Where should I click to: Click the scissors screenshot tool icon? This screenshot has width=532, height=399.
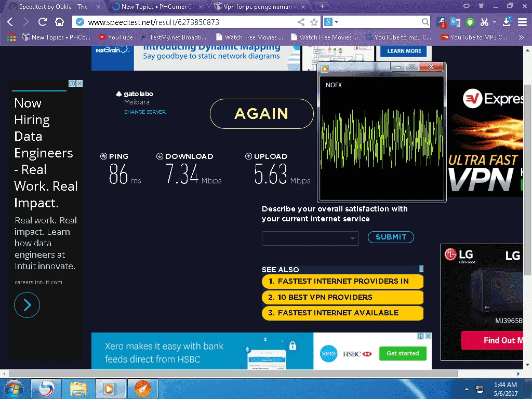[x=484, y=22]
